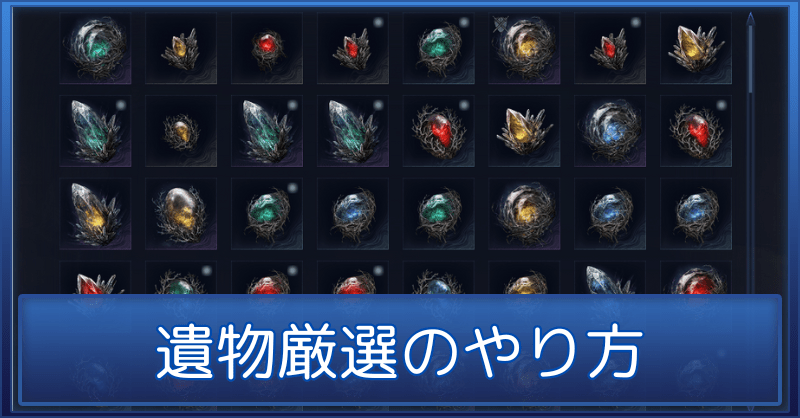Click the relic list scrollbar thumb
The width and height of the screenshot is (800, 418).
pyautogui.click(x=751, y=59)
